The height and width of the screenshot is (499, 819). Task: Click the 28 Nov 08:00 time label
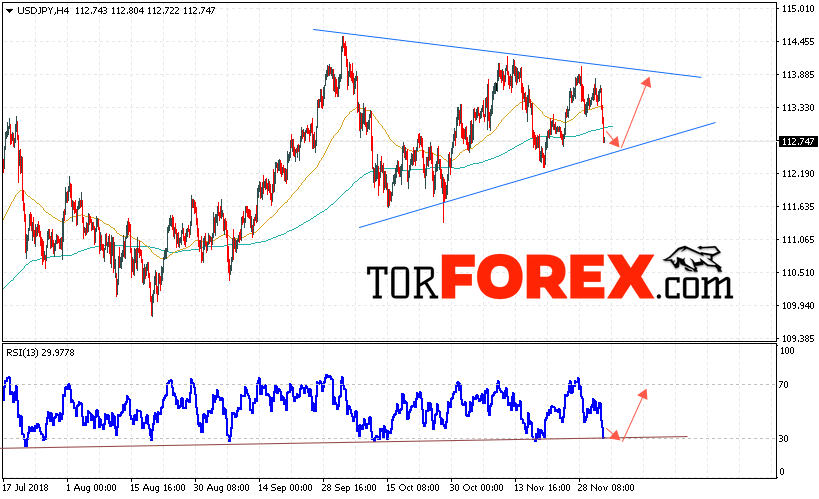606,488
